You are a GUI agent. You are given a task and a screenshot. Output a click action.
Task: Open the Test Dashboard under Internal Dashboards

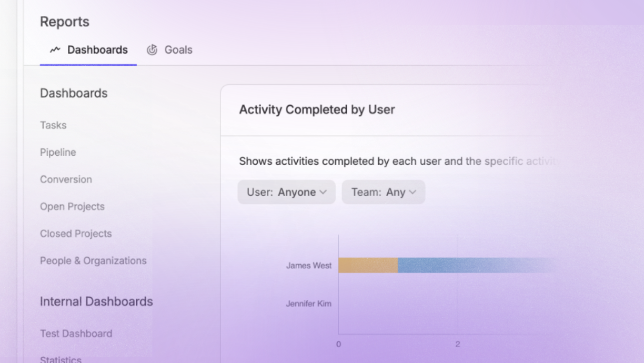[76, 334]
